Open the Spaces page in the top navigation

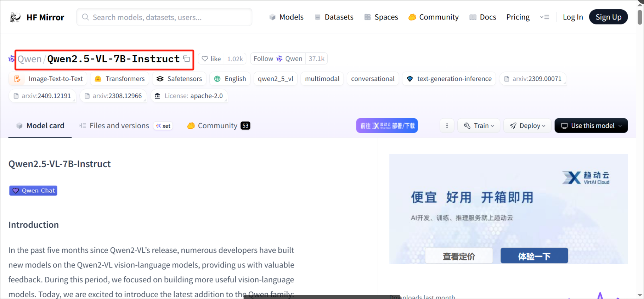pyautogui.click(x=381, y=17)
